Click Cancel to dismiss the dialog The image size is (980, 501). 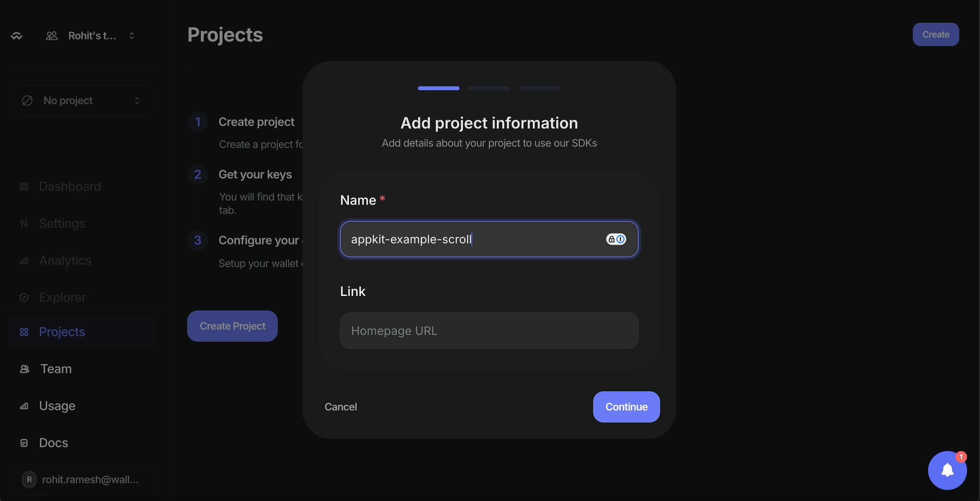340,406
